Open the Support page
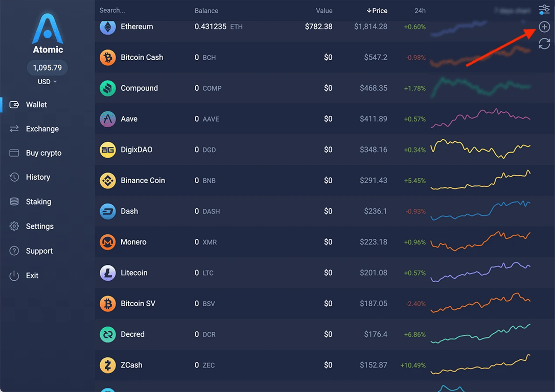Viewport: 555px width, 392px height. pyautogui.click(x=39, y=251)
